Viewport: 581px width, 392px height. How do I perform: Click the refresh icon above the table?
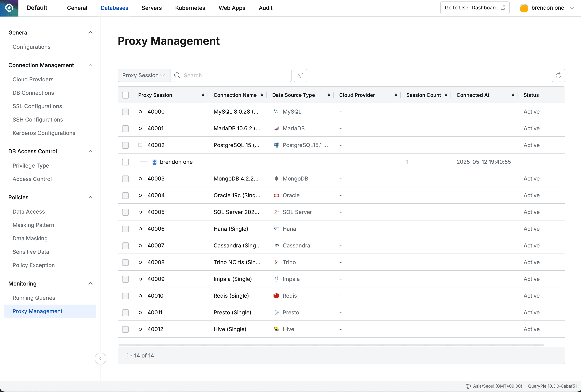click(558, 75)
